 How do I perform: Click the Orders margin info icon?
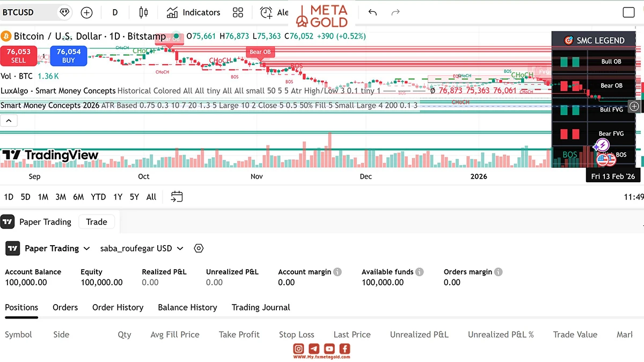pos(499,272)
